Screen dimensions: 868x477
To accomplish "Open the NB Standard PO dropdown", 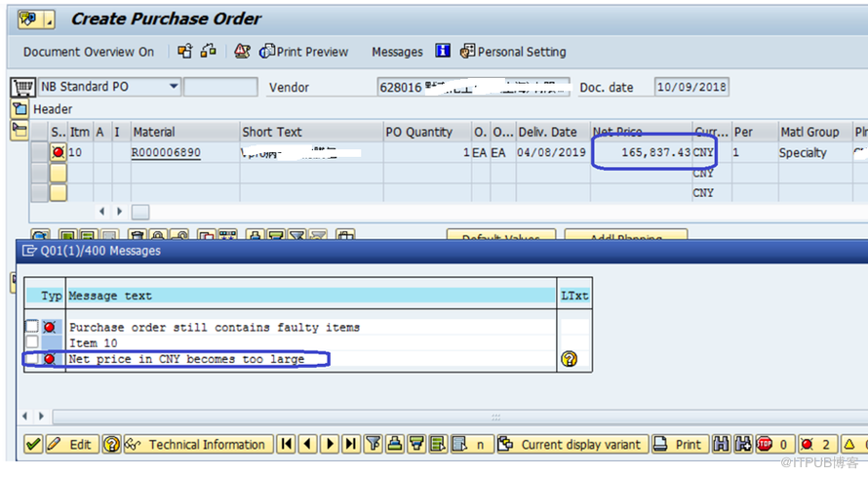I will (174, 86).
